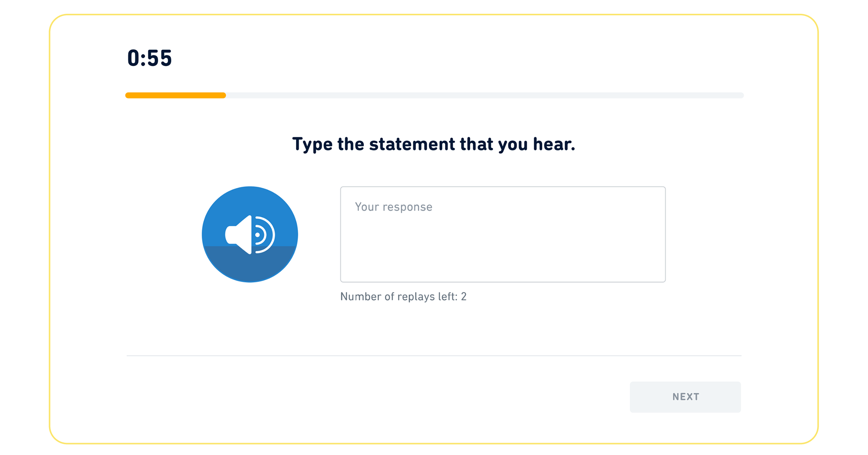Click the empty area inside the answer field
Viewport: 868px width, 455px height.
click(503, 251)
